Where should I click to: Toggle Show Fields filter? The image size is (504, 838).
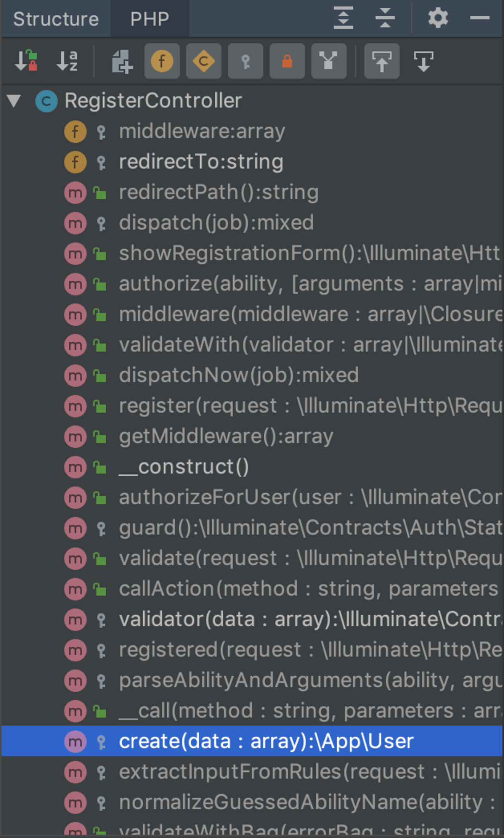tap(162, 61)
